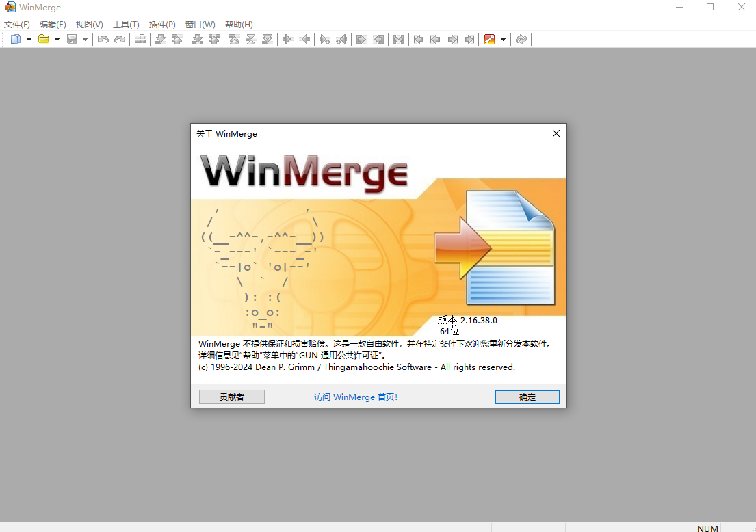This screenshot has width=756, height=532.
Task: Click the 贡献者 button
Action: click(x=232, y=397)
